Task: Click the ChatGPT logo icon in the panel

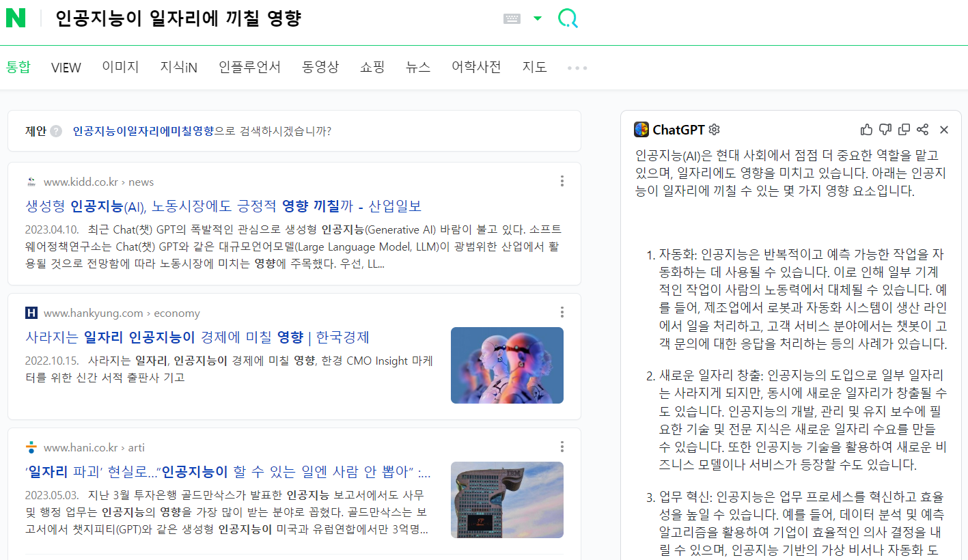Action: coord(641,129)
